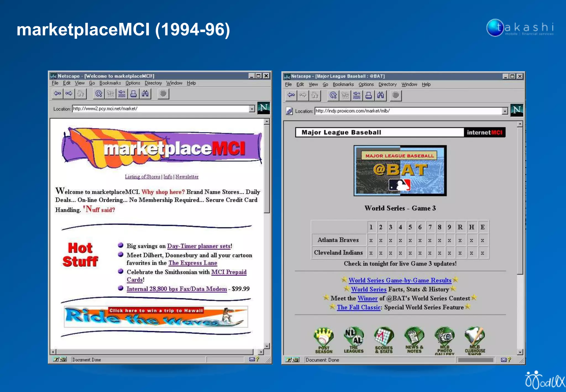Click Netscape N logo in marketplaceMCI window
The width and height of the screenshot is (566, 392).
tap(263, 108)
